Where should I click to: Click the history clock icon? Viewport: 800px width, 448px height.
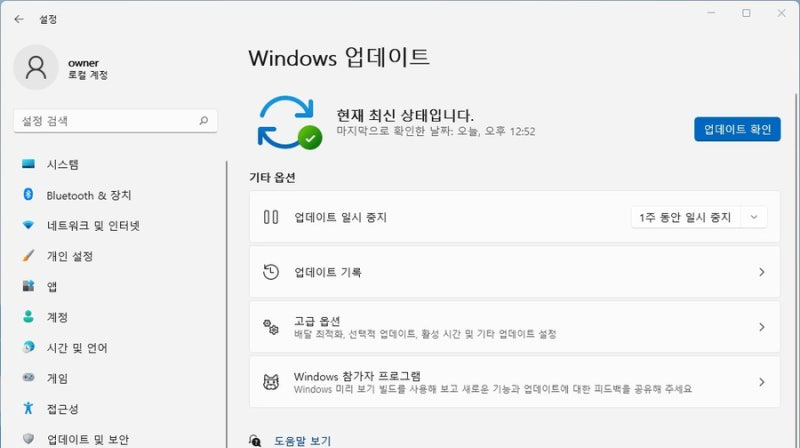tap(271, 272)
